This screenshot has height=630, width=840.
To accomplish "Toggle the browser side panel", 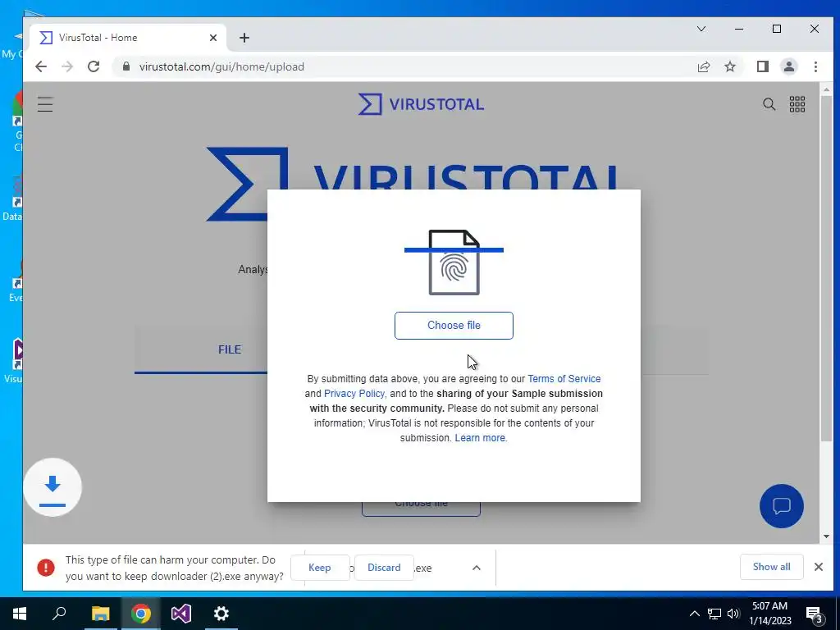I will pyautogui.click(x=763, y=66).
